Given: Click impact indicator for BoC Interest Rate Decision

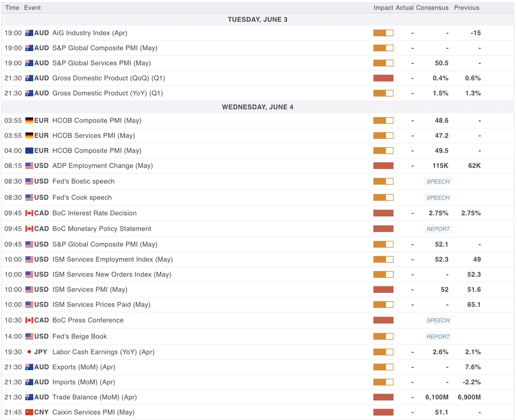Looking at the screenshot, I should (383, 213).
